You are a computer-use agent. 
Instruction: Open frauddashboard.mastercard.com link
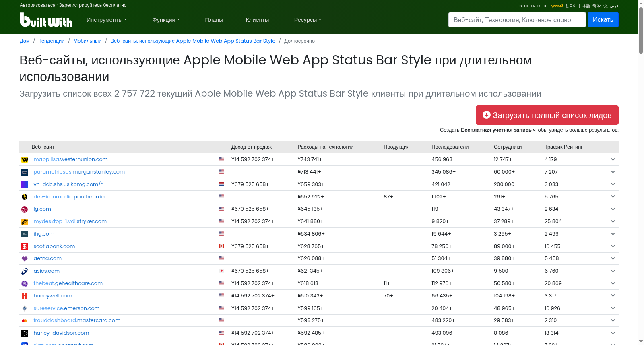77,320
